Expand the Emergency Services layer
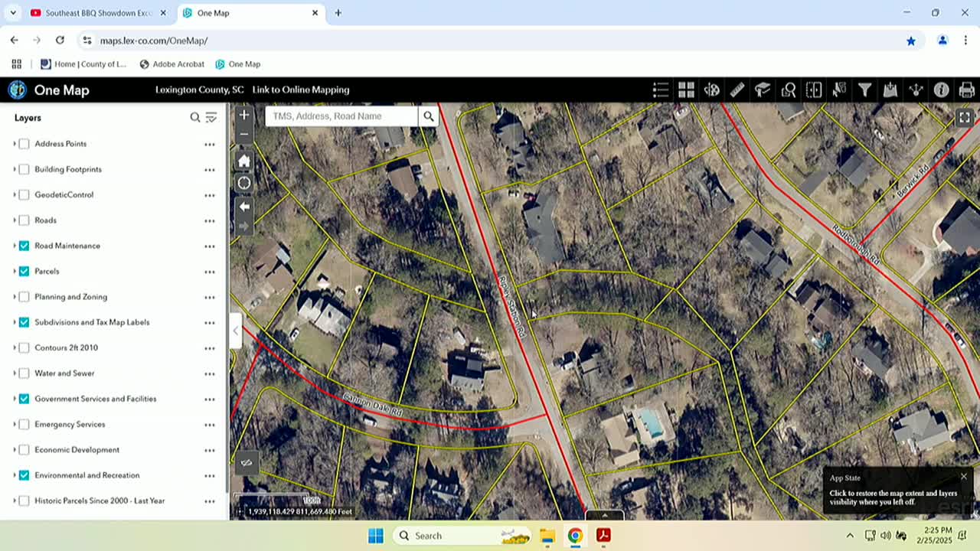Screen dimensions: 980x551 (15, 425)
